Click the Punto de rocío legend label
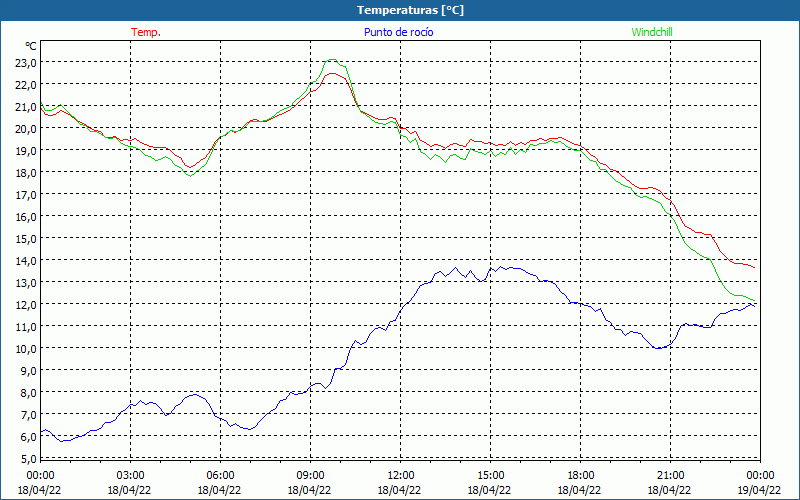 click(x=398, y=32)
